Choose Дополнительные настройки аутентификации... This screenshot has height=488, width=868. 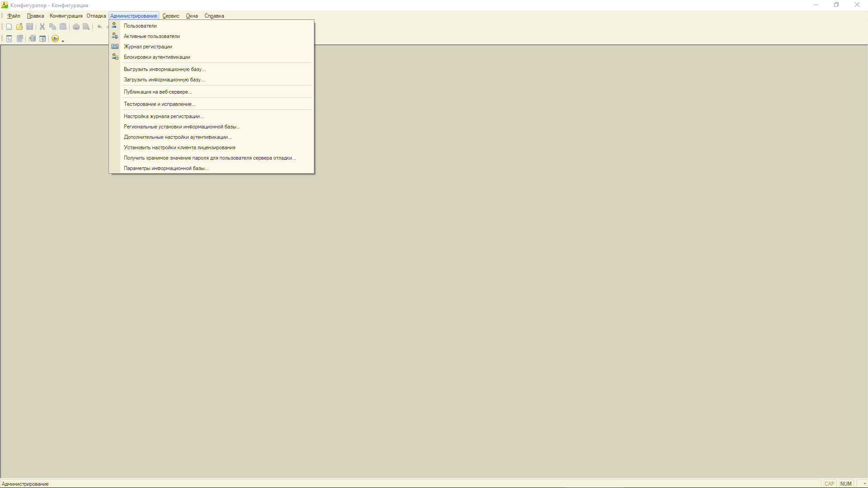point(212,137)
